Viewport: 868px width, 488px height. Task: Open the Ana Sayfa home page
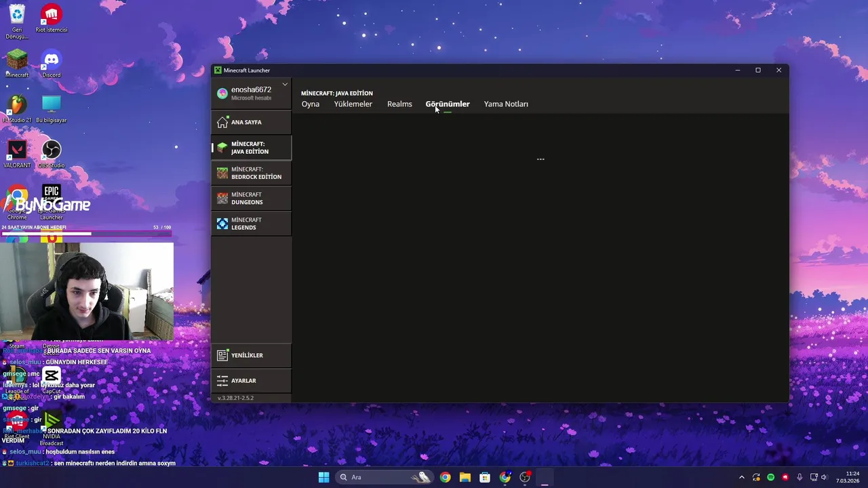coord(251,122)
